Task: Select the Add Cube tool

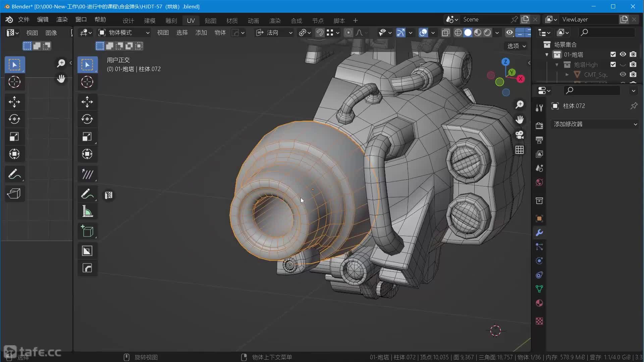Action: [x=87, y=231]
